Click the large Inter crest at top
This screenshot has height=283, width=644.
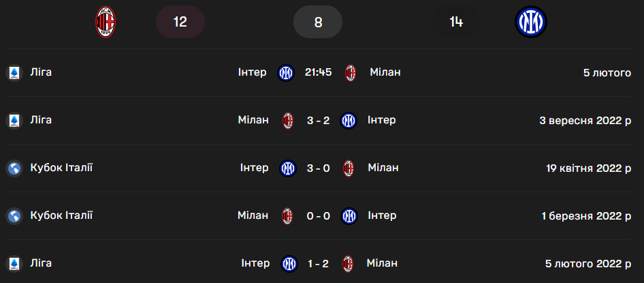pos(531,23)
